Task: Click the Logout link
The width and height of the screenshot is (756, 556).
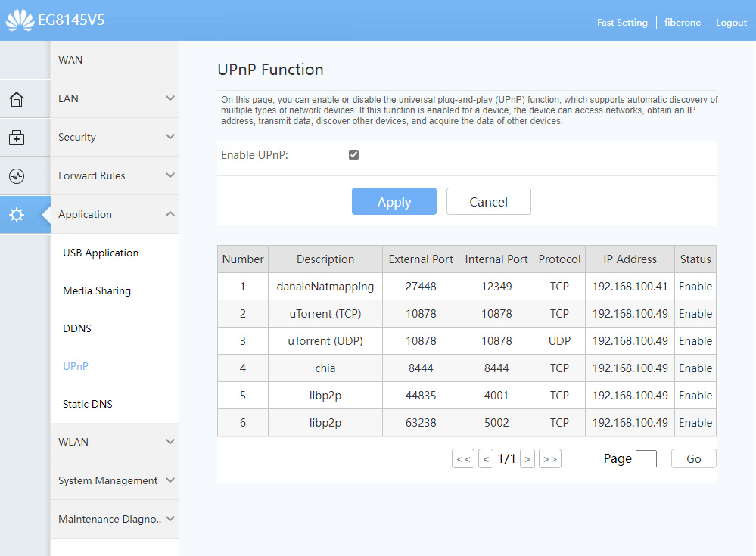Action: [x=731, y=23]
